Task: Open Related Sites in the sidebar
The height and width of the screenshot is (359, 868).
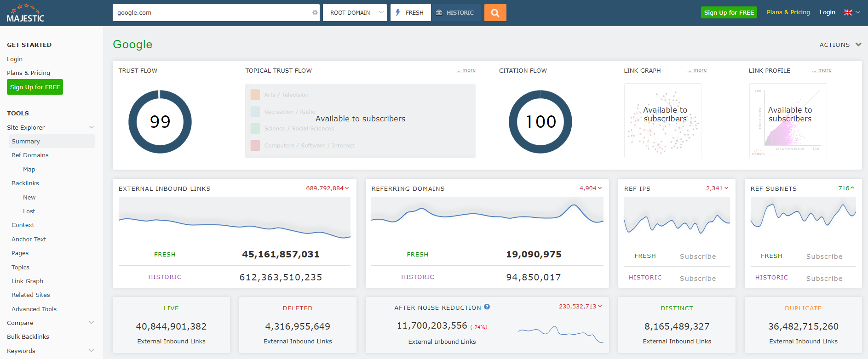Action: tap(31, 295)
